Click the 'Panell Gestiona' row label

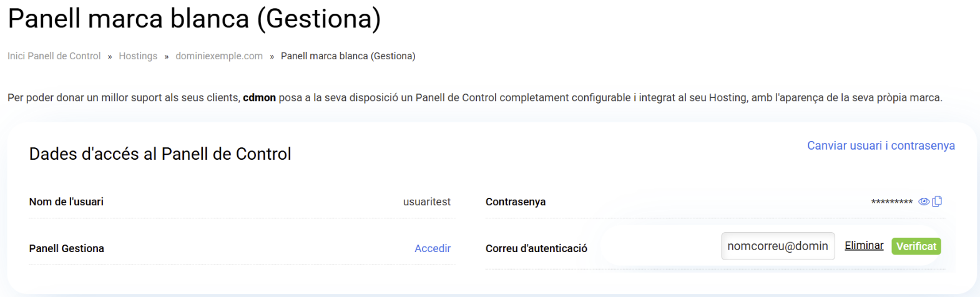(66, 248)
